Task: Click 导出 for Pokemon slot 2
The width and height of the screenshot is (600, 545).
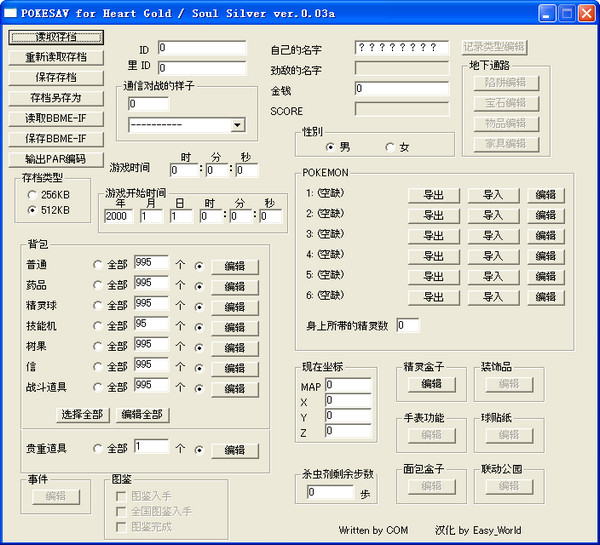Action: pos(434,215)
